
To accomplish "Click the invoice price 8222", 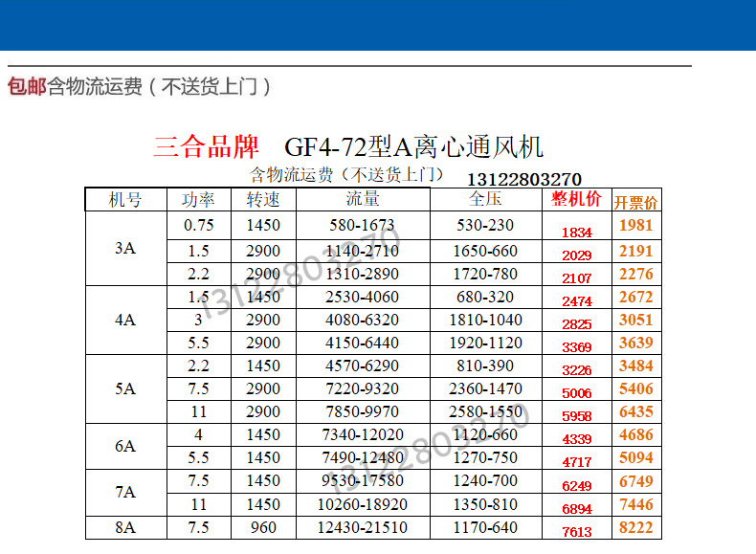I will click(636, 527).
